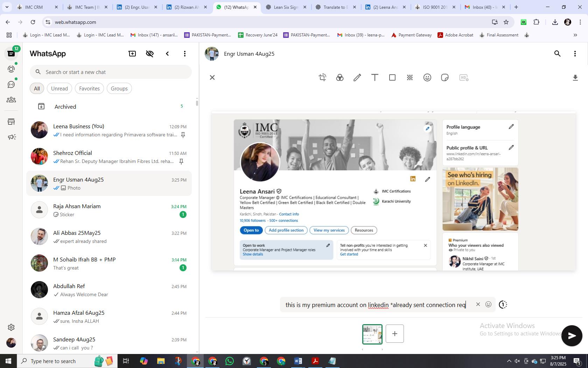Choose the text tool in media editor
This screenshot has height=368, width=588.
375,77
